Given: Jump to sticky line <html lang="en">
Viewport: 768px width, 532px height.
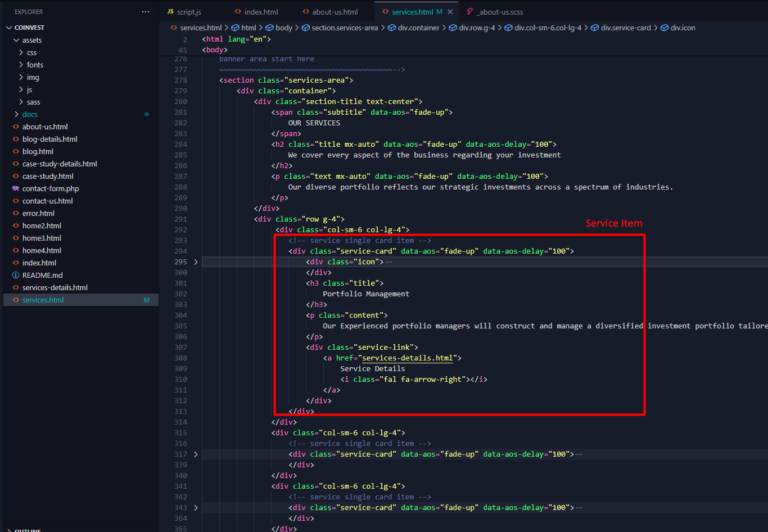Looking at the screenshot, I should [x=237, y=39].
